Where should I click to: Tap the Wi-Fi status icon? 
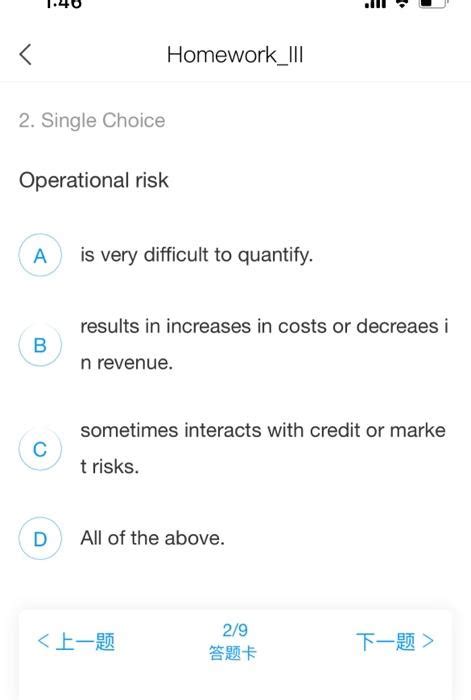[402, 4]
